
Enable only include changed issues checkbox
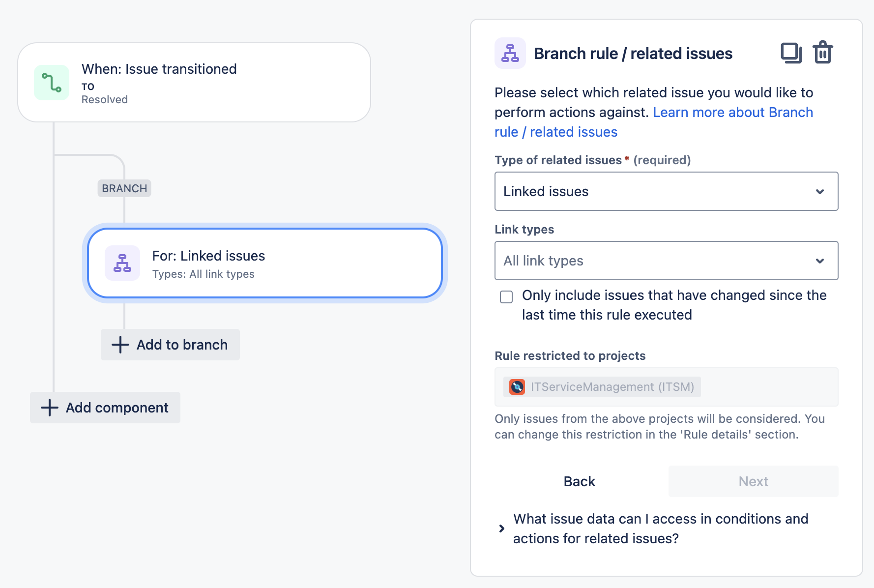click(x=506, y=297)
